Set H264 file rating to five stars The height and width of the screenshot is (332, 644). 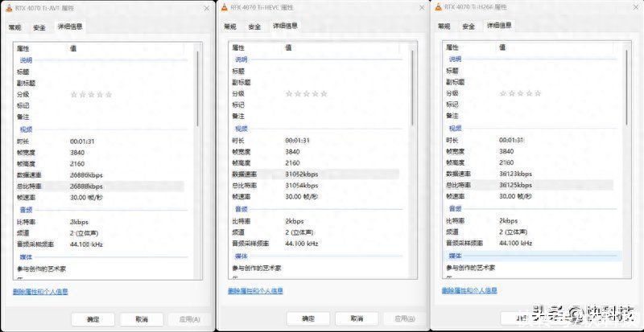(x=538, y=93)
